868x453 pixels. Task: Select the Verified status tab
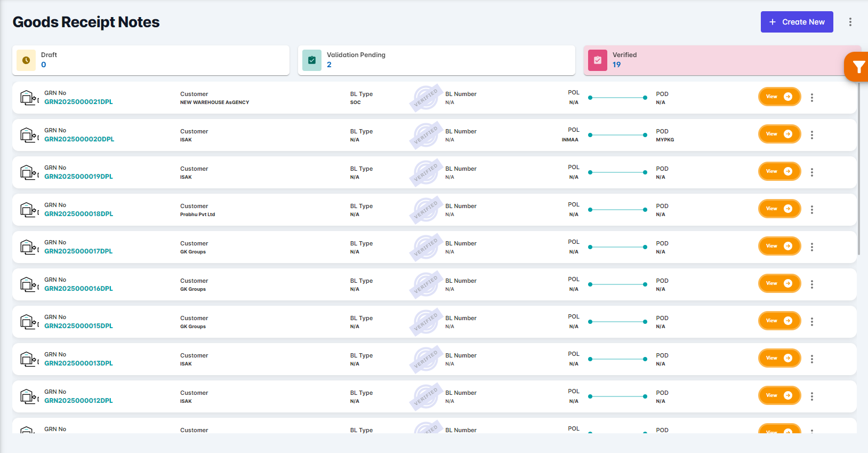click(714, 60)
